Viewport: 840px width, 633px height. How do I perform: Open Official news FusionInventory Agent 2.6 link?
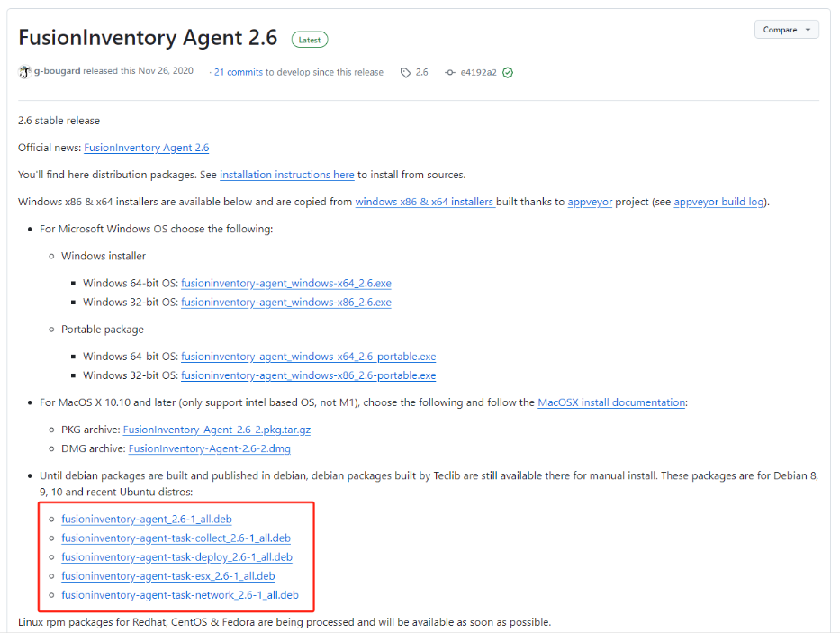coord(146,148)
